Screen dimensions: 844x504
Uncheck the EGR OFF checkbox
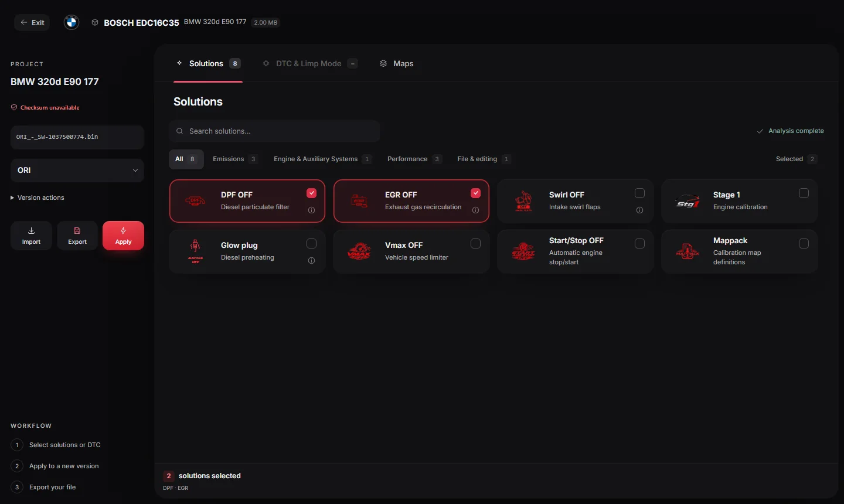(x=476, y=193)
